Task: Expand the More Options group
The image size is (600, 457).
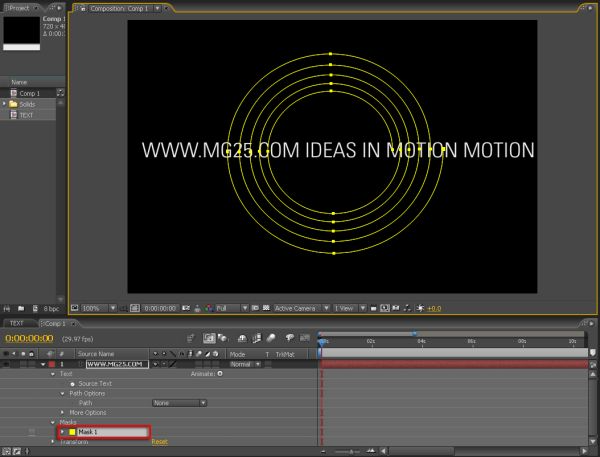Action: 63,412
